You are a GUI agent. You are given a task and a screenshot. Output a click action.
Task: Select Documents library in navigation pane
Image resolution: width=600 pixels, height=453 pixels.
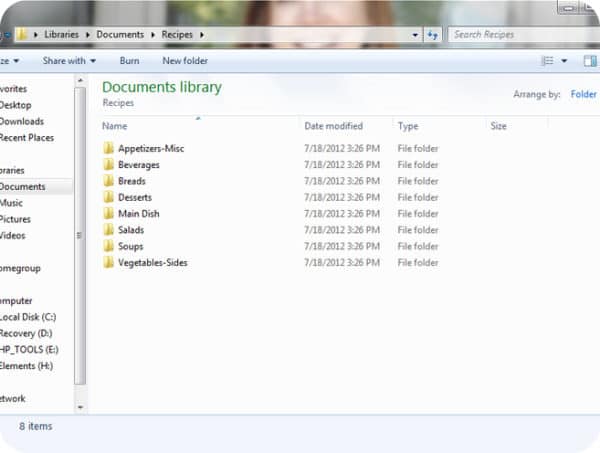click(22, 186)
